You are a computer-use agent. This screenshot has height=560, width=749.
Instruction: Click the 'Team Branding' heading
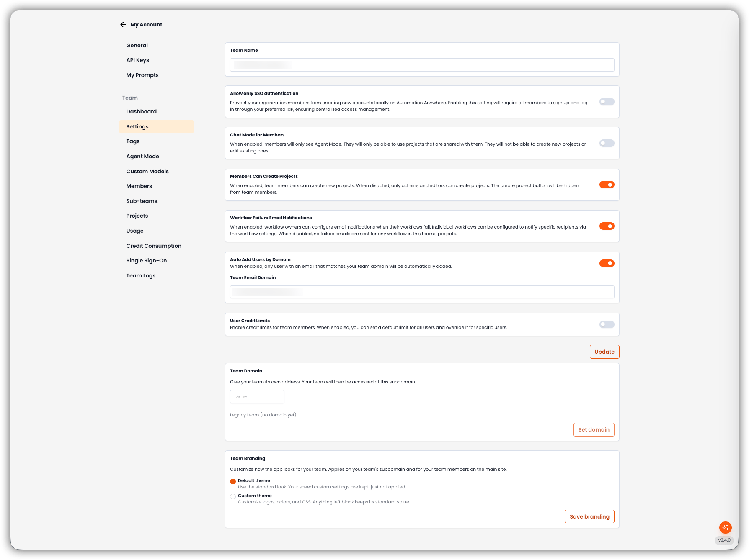click(x=248, y=459)
